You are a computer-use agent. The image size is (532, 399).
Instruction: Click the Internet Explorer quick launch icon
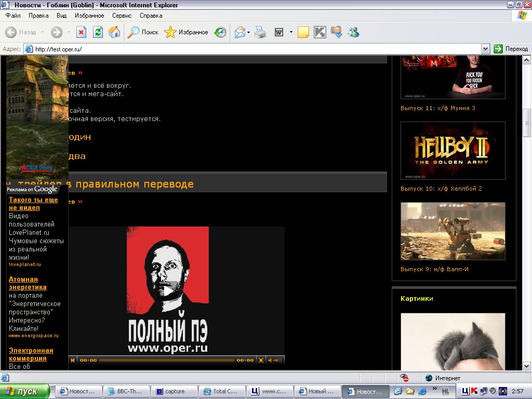[422, 391]
